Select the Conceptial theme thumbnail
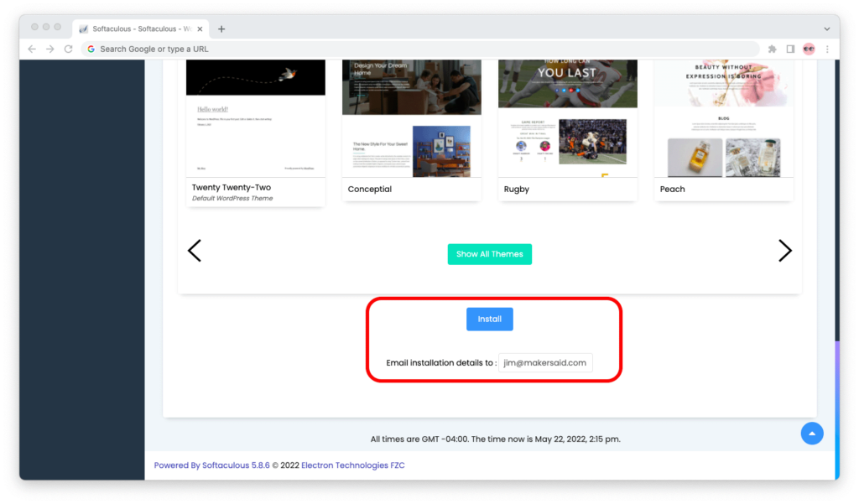Screen dimensions: 859x504 (x=411, y=118)
